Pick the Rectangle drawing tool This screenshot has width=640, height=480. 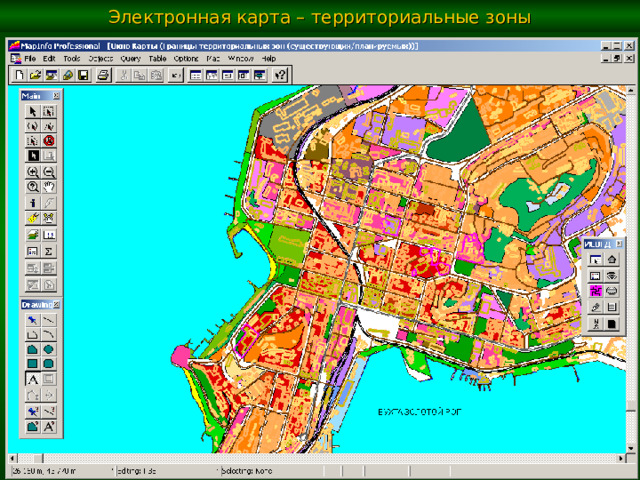(x=33, y=364)
